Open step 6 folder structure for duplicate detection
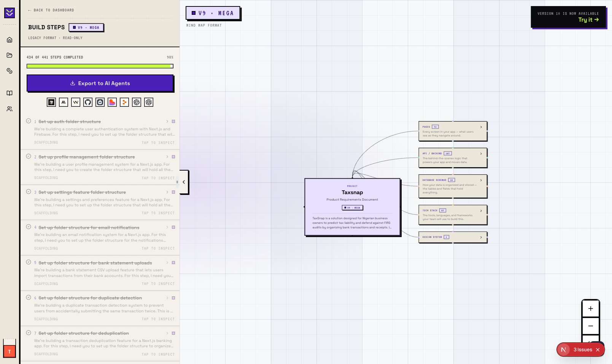 90,298
